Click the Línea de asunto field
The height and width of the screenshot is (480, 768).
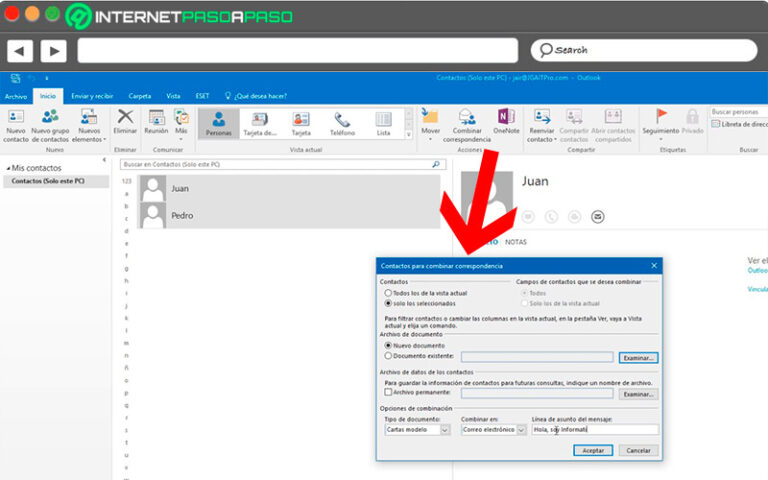click(595, 430)
